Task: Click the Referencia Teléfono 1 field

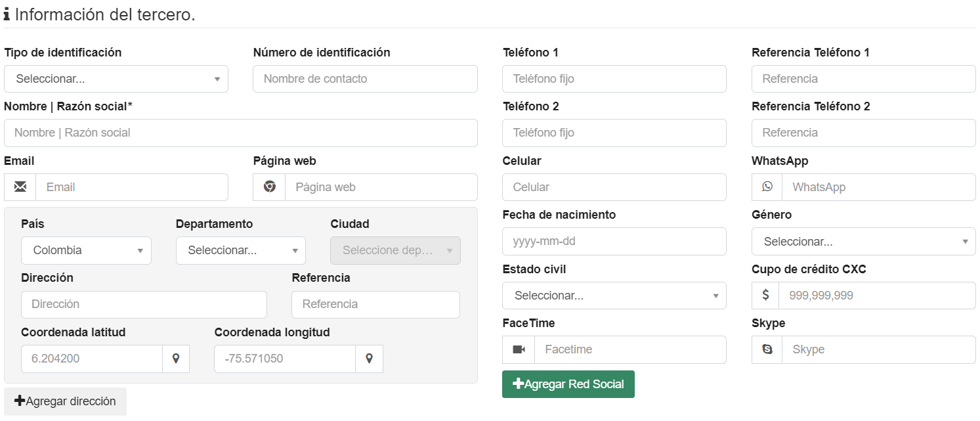Action: [x=863, y=79]
